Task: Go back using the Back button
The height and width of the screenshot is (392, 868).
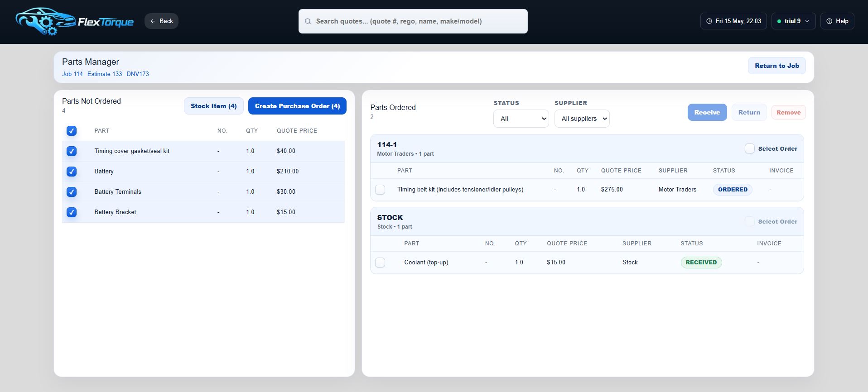Action: tap(161, 21)
